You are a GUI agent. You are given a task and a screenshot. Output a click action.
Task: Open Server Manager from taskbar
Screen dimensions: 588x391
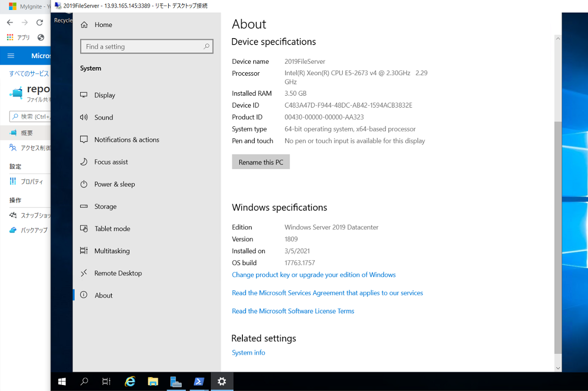176,381
